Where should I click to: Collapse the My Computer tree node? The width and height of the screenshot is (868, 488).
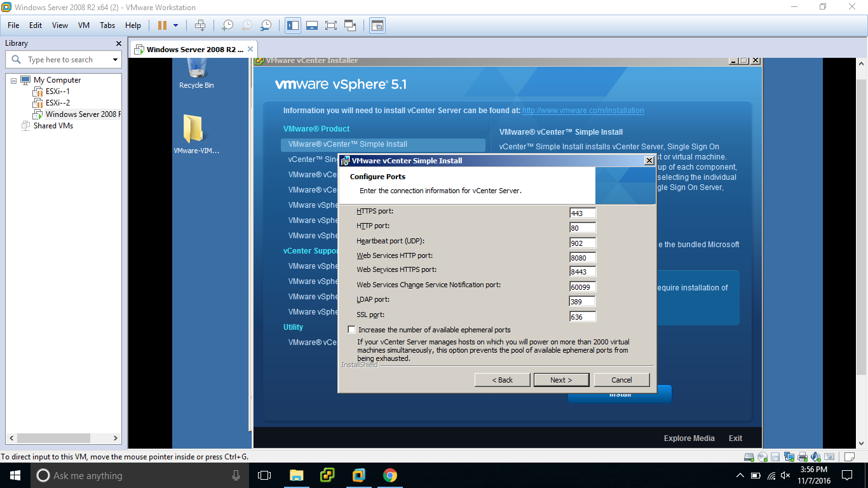click(x=13, y=81)
